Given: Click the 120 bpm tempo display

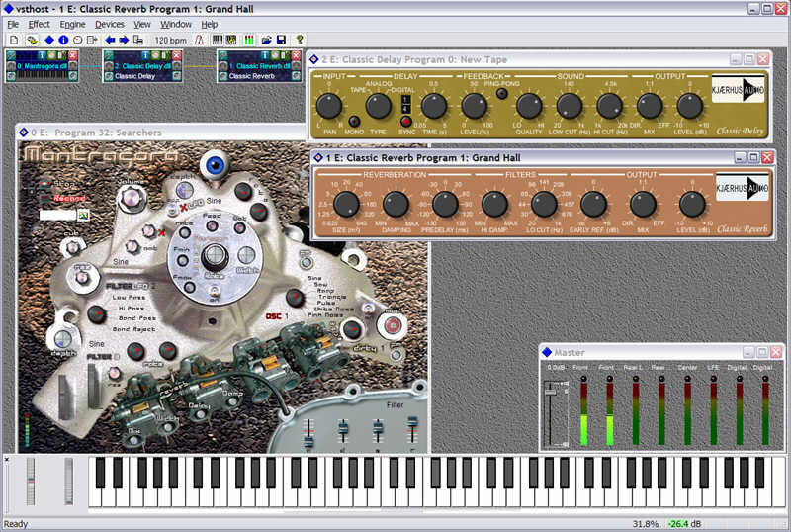Looking at the screenshot, I should pyautogui.click(x=171, y=40).
